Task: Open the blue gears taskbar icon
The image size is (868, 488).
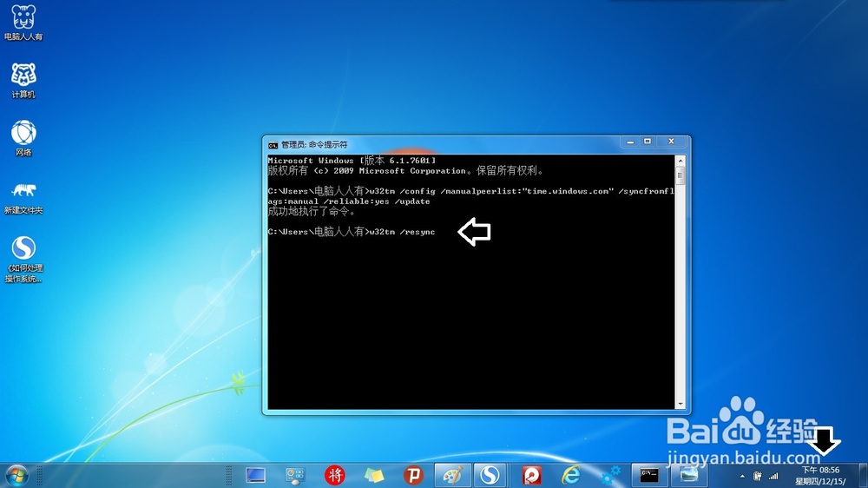Action: click(610, 475)
